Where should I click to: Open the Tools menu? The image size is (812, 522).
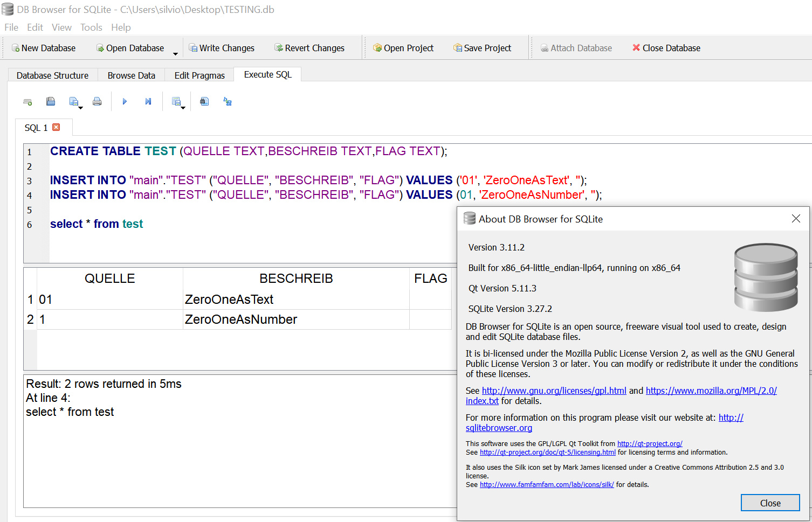pos(91,27)
